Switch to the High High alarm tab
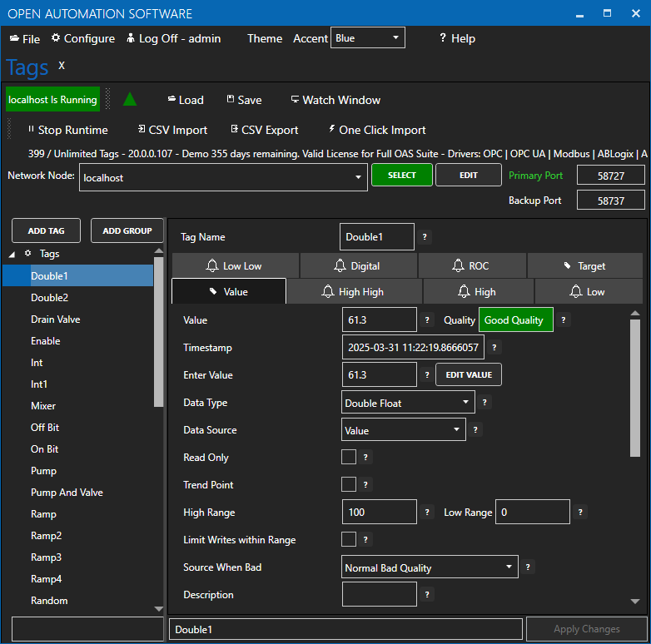The image size is (651, 644). 354,292
